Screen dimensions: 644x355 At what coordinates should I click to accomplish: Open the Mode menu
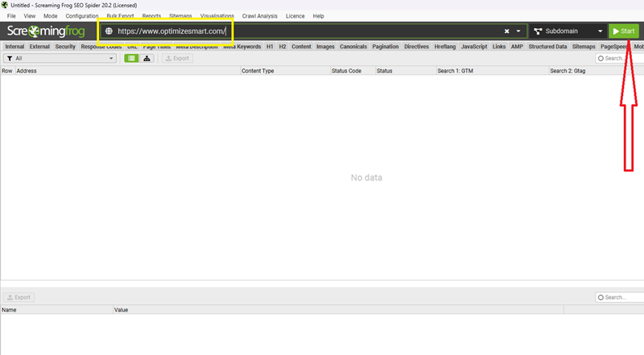(51, 16)
